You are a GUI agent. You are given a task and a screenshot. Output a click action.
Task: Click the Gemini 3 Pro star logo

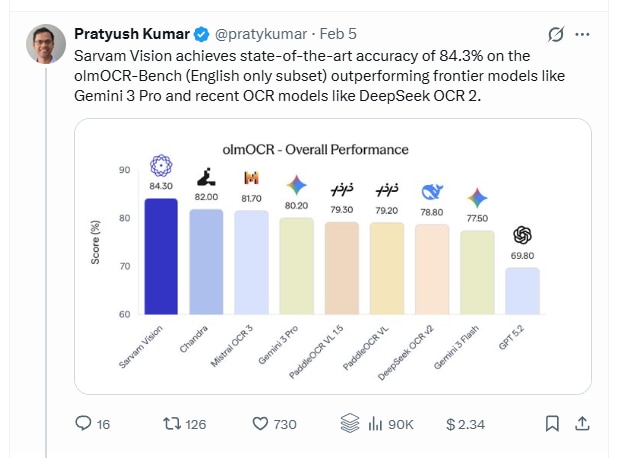pyautogui.click(x=297, y=185)
